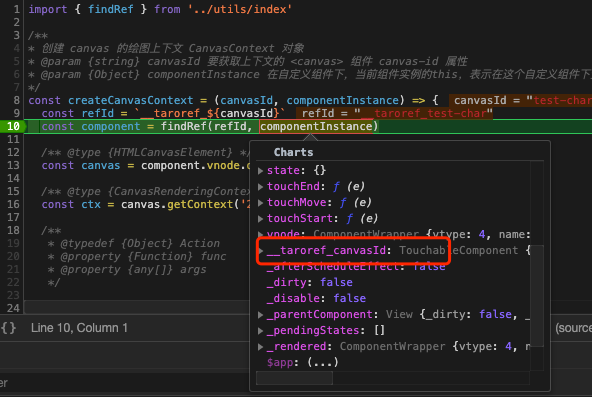Expand the state property
Screen dimensions: 592x397
click(261, 171)
